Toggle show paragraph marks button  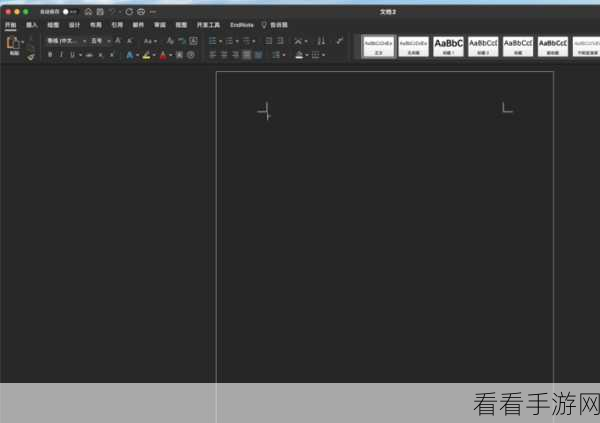(x=339, y=41)
